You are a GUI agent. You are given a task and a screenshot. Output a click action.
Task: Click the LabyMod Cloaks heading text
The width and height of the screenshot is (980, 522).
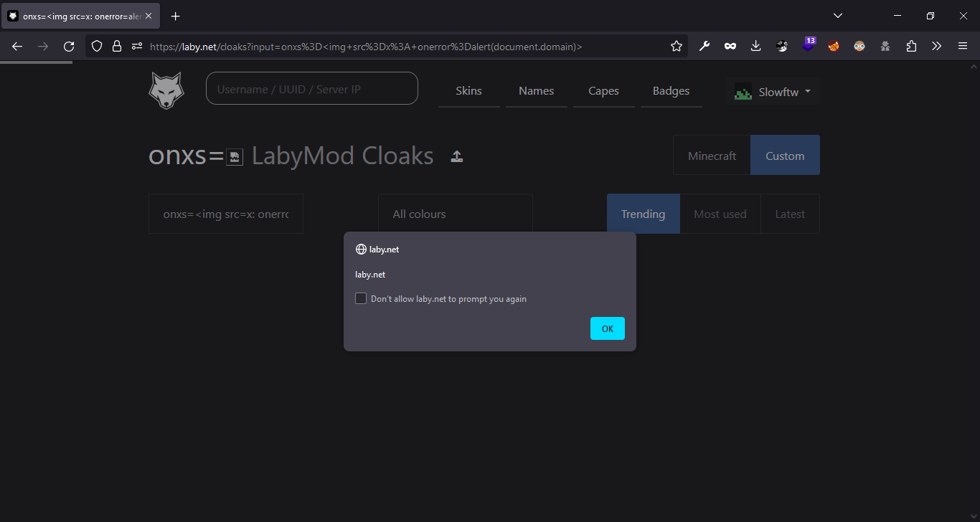tap(343, 156)
